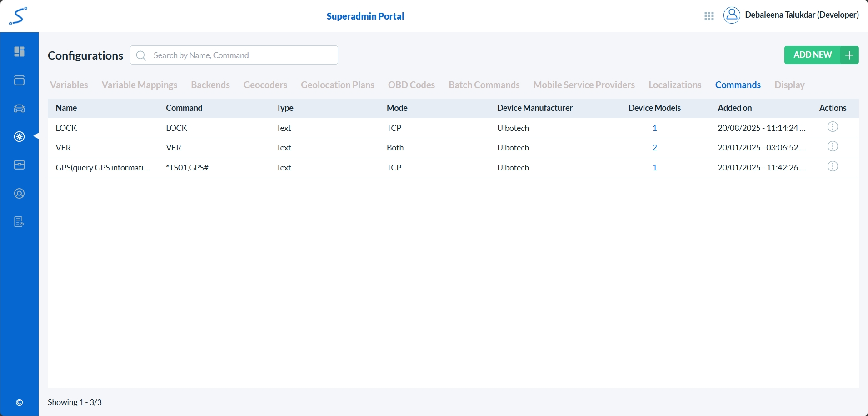
Task: Click the copyright icon at sidebar bottom
Action: coord(19,402)
